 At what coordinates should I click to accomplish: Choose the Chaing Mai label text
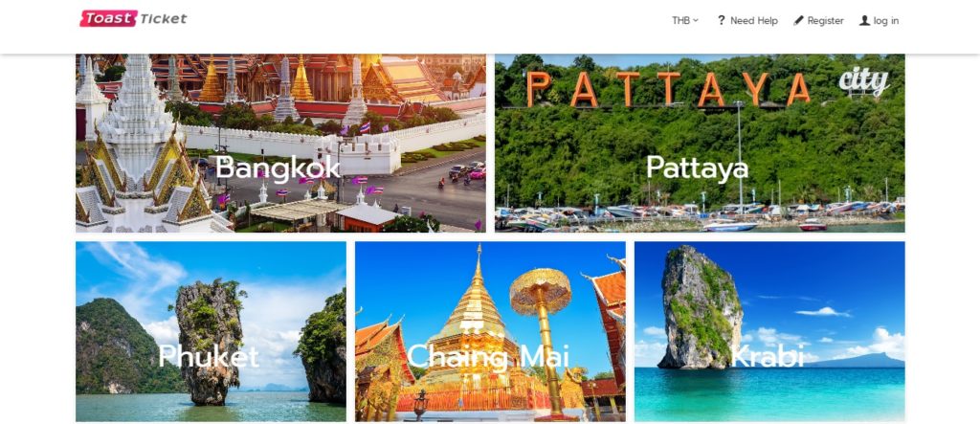[x=488, y=356]
